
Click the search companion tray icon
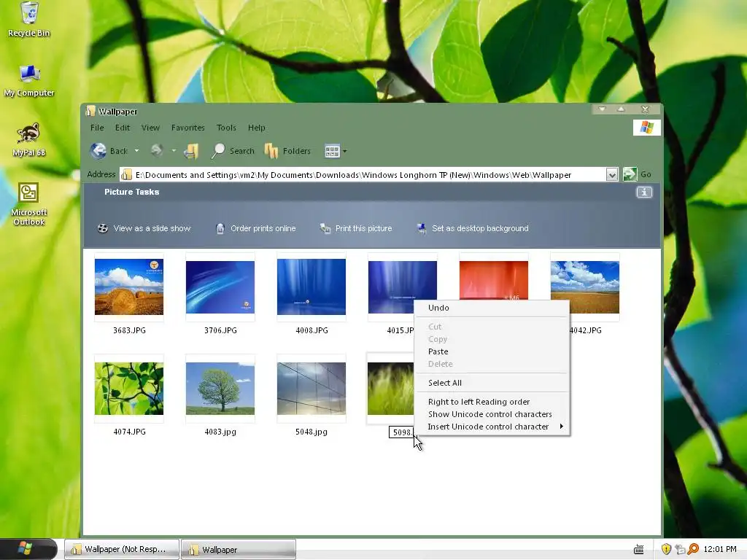(x=693, y=549)
